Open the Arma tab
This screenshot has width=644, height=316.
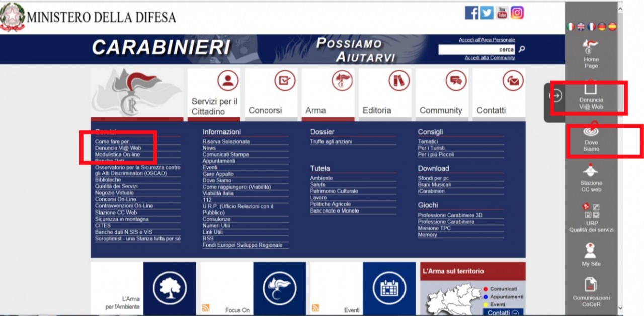click(329, 94)
